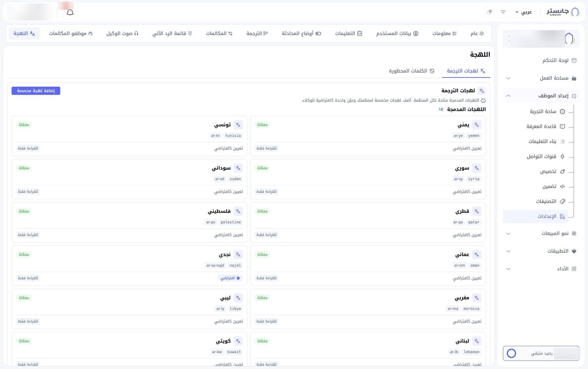The height and width of the screenshot is (369, 588).
Task: Set تونسي dialect as default
Action: click(229, 148)
